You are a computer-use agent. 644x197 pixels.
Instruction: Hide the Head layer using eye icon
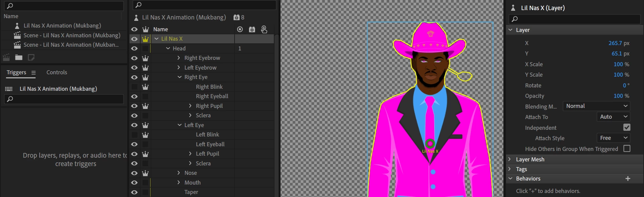(x=134, y=48)
